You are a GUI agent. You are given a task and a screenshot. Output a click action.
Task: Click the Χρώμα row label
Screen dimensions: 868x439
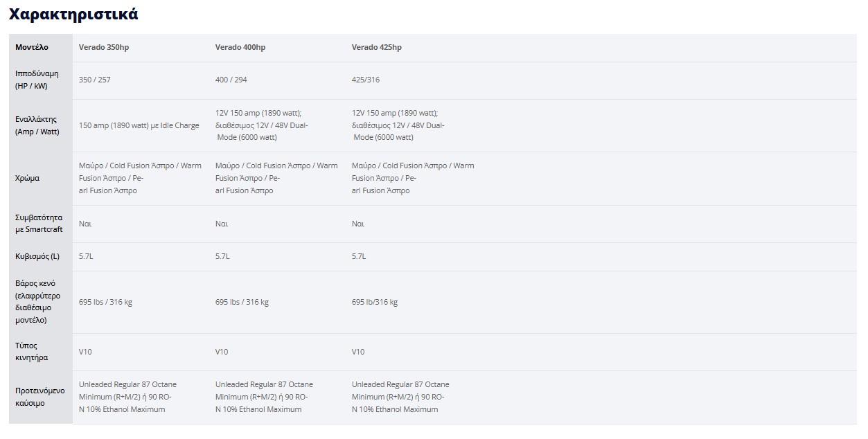point(27,178)
